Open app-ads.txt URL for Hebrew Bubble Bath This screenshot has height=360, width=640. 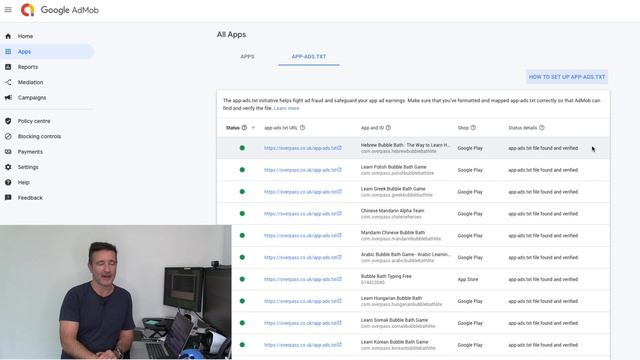point(302,148)
